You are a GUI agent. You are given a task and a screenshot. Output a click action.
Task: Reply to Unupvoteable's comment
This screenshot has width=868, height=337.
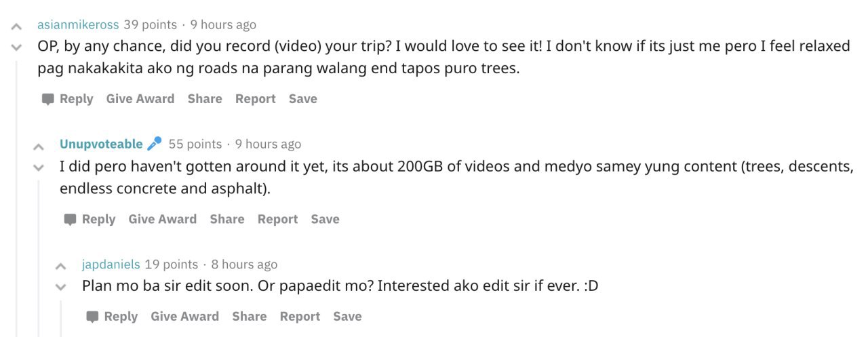pyautogui.click(x=90, y=220)
